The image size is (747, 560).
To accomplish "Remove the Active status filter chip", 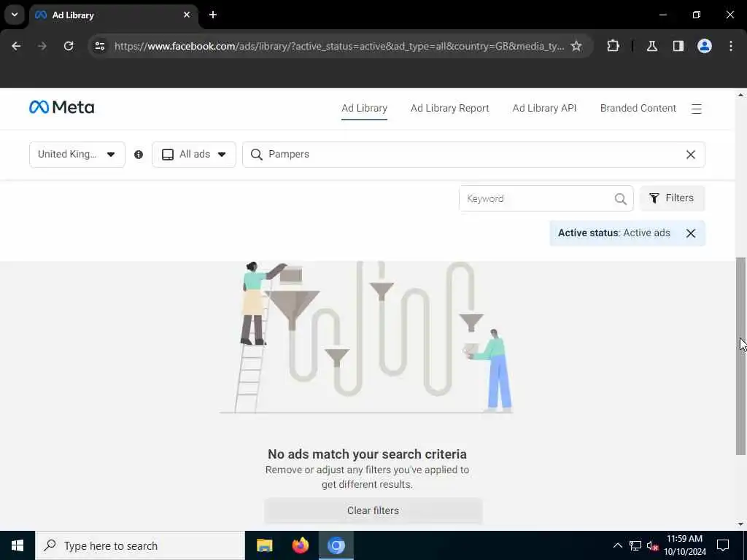I will click(x=691, y=233).
